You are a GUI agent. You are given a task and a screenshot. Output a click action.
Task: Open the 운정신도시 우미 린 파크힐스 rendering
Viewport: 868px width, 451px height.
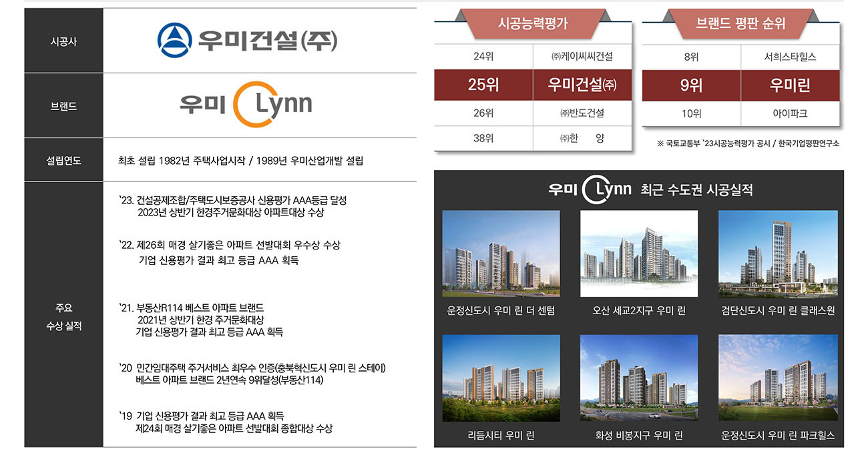[778, 378]
